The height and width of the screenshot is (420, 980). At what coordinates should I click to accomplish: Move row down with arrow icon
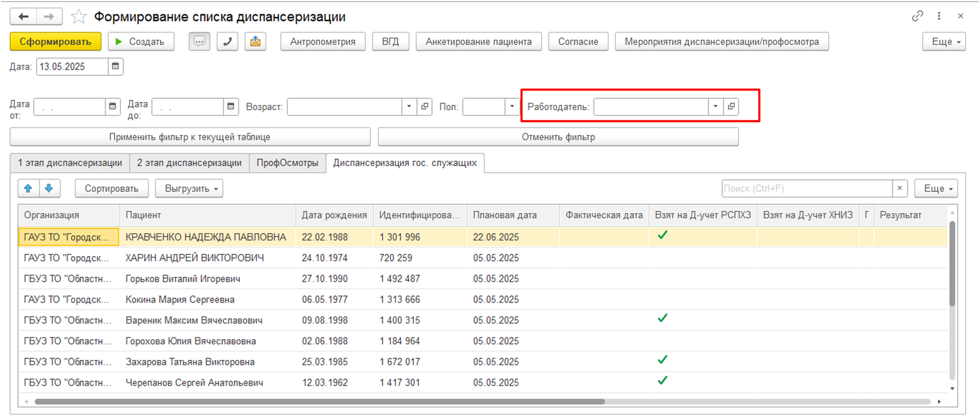click(49, 188)
